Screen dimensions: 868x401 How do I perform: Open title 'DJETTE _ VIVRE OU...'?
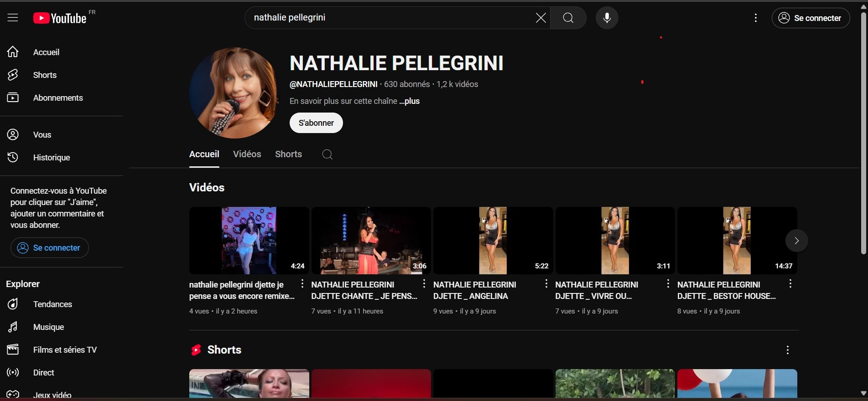[x=597, y=290]
